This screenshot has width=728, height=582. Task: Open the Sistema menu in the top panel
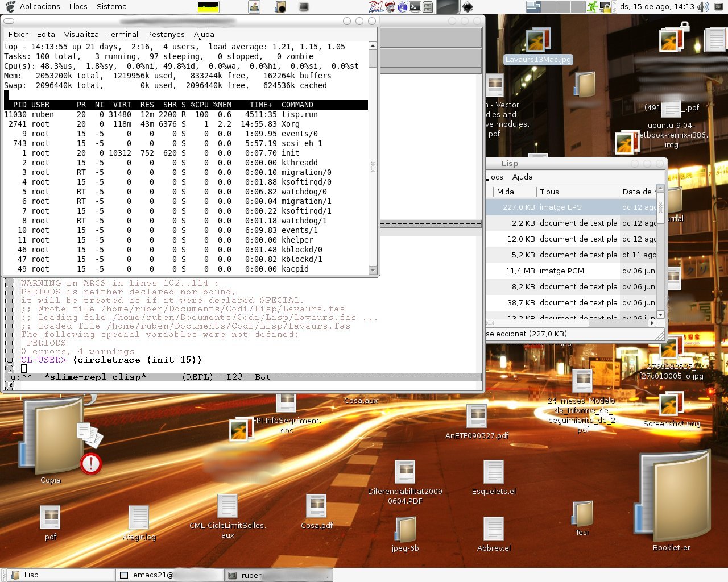click(x=111, y=7)
